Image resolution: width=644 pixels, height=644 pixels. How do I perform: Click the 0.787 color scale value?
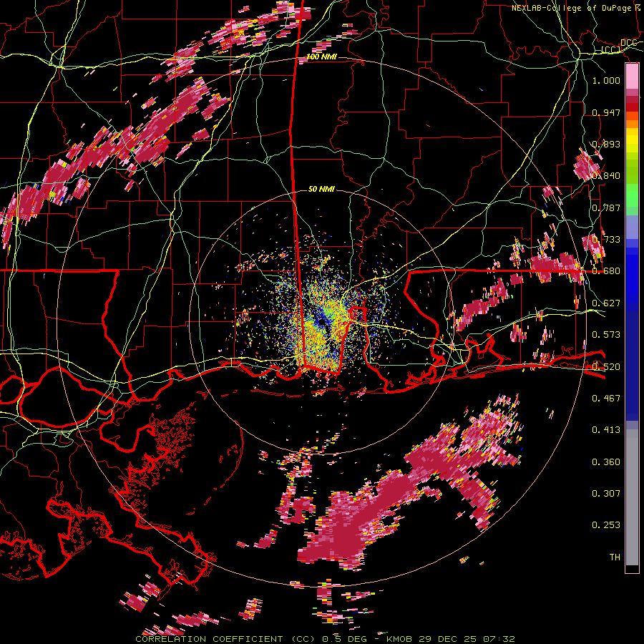[x=606, y=208]
